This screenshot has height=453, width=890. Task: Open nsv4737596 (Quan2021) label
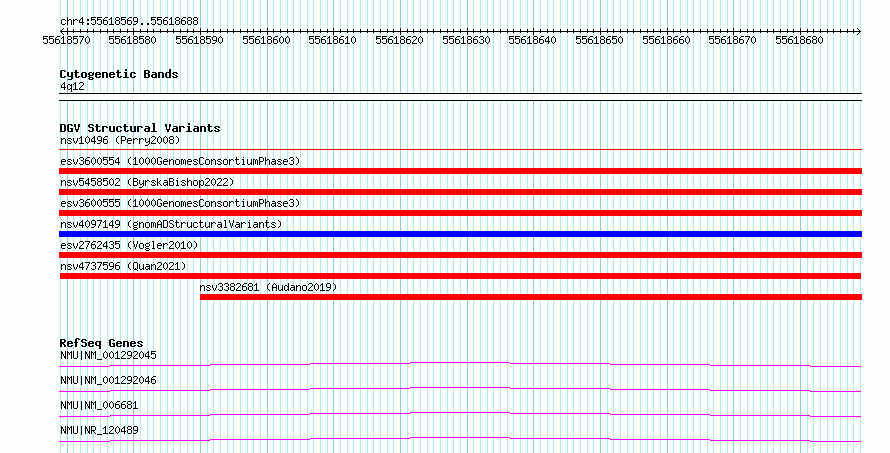point(123,266)
